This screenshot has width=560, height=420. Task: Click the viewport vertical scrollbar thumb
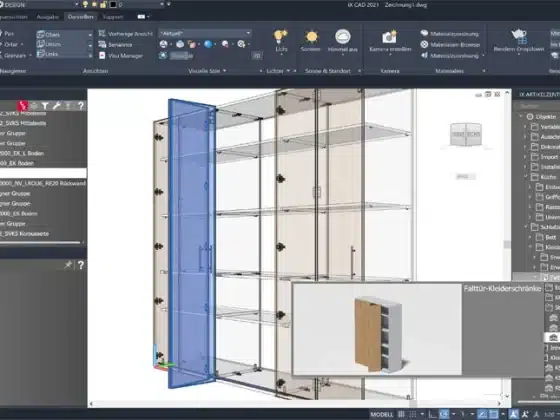click(x=507, y=244)
